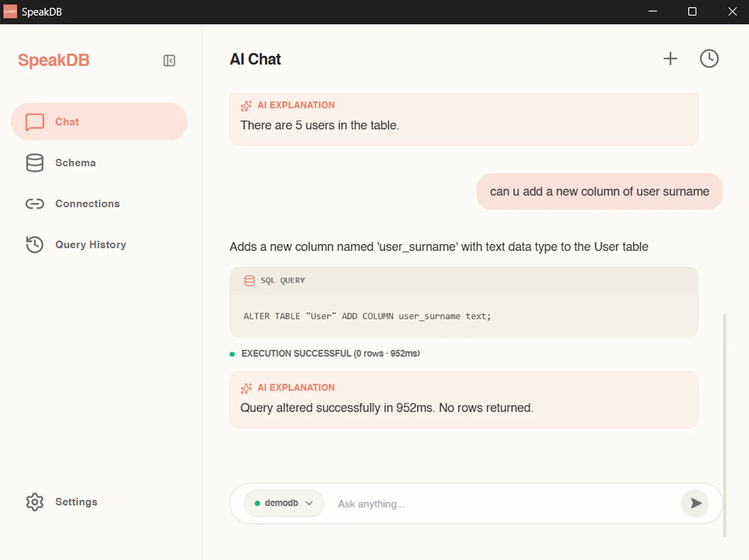Click the 'Adds a new column named' description
The height and width of the screenshot is (560, 749).
439,247
